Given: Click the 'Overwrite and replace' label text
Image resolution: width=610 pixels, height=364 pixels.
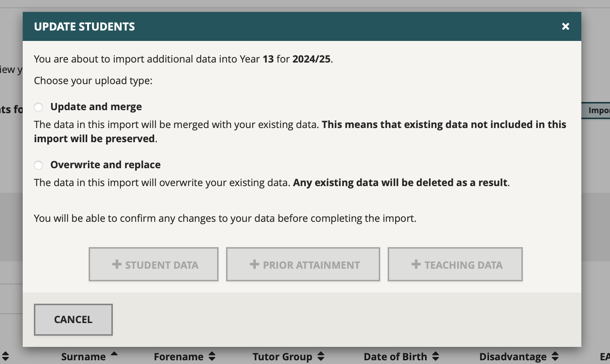Looking at the screenshot, I should point(105,165).
